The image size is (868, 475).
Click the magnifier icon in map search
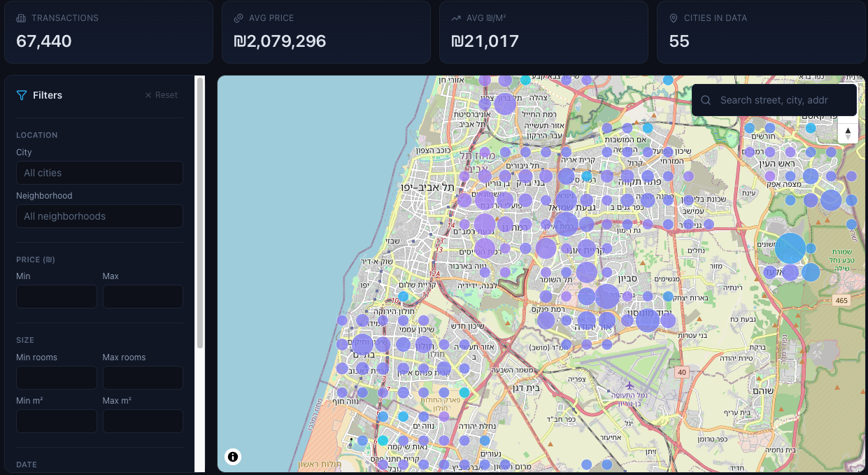click(706, 100)
